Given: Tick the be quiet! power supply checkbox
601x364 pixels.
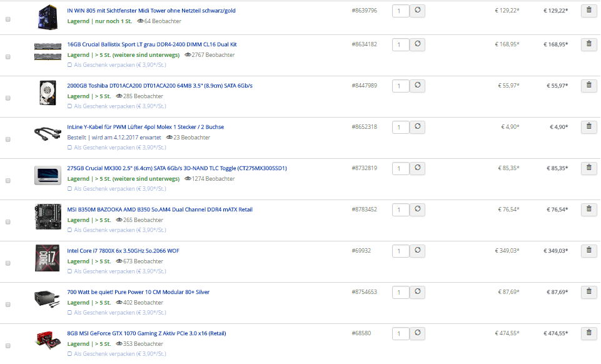Looking at the screenshot, I should (x=8, y=305).
